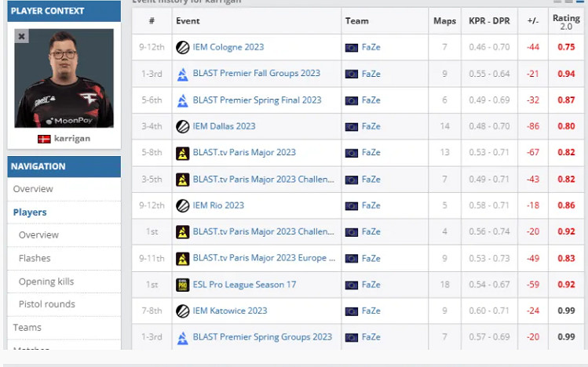This screenshot has width=588, height=367.
Task: Sort by Rating 2.0 header
Action: pyautogui.click(x=566, y=22)
